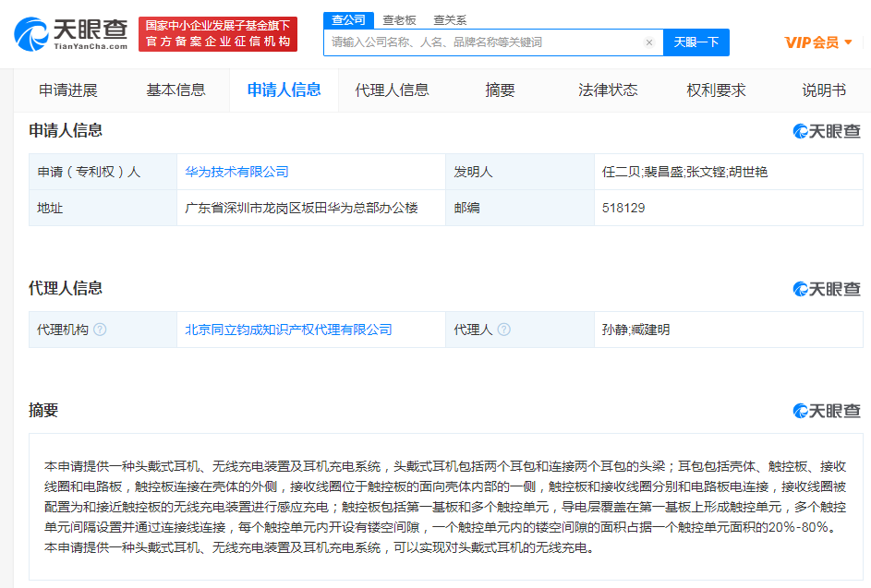Click the red 国家中小企业发展子基金 banner
Viewport: 871px width, 588px height.
[218, 34]
